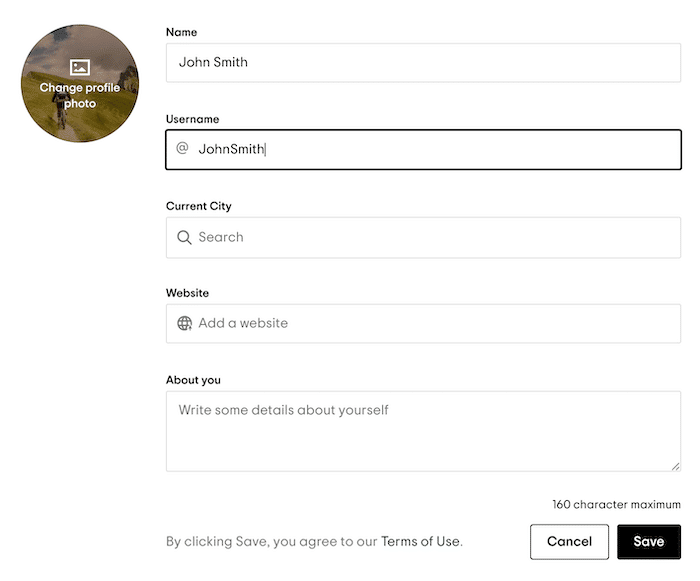Click the Name field label
The width and height of the screenshot is (700, 581).
(181, 32)
